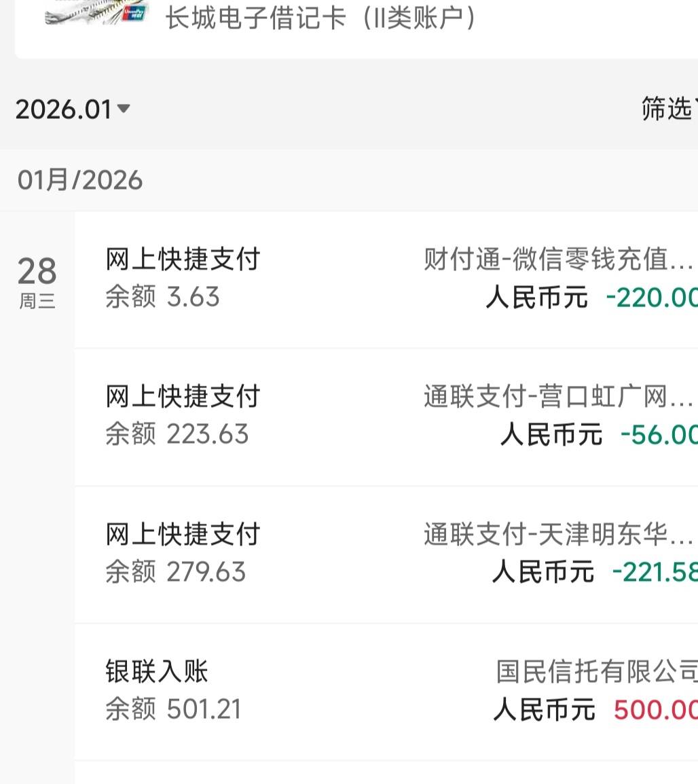The image size is (698, 784).
Task: Select the red 500.00 income amount
Action: (655, 710)
